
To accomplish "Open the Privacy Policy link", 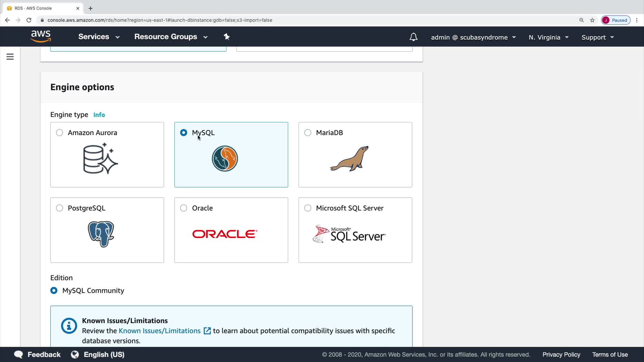I will pyautogui.click(x=561, y=354).
